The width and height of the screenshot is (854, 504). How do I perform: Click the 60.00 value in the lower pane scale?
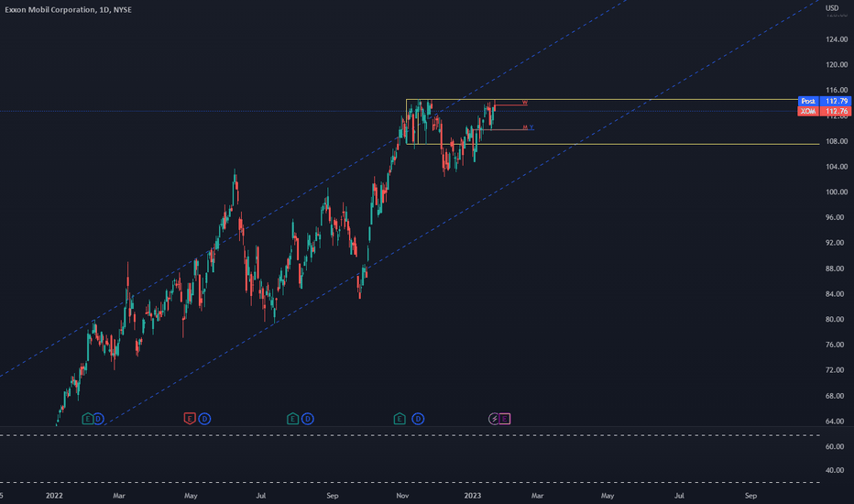tap(837, 446)
